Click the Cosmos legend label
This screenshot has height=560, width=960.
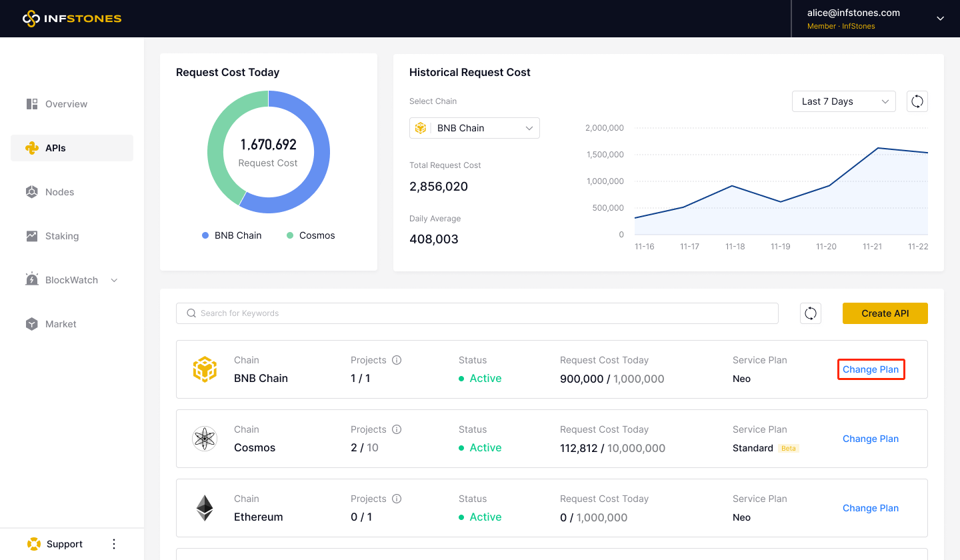(317, 235)
